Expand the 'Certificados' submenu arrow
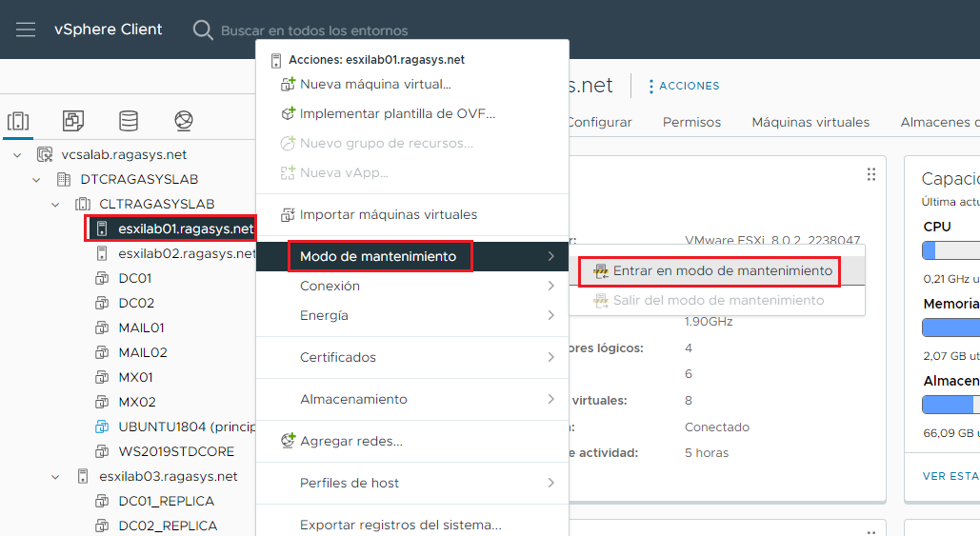Image resolution: width=980 pixels, height=536 pixels. click(x=550, y=357)
